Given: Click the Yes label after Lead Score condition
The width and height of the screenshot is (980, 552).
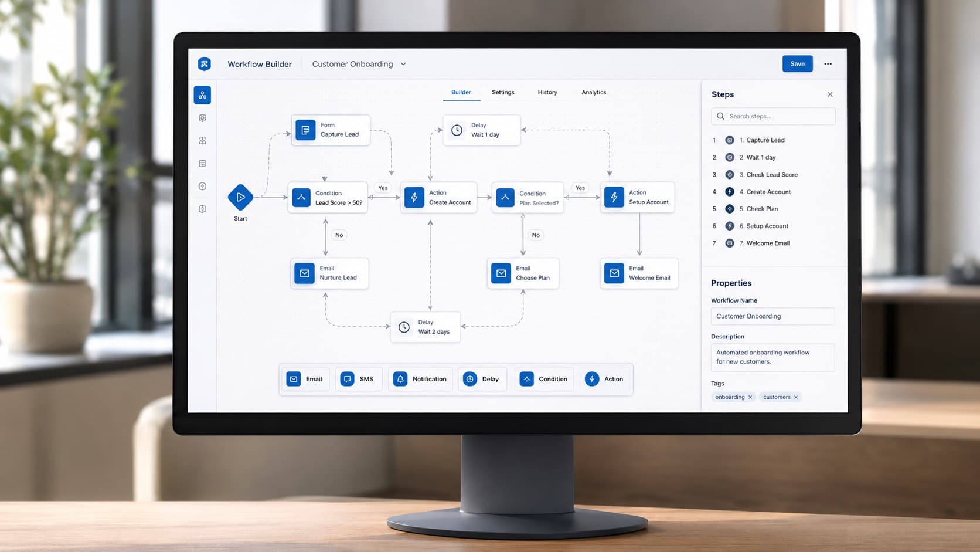Looking at the screenshot, I should tap(383, 188).
